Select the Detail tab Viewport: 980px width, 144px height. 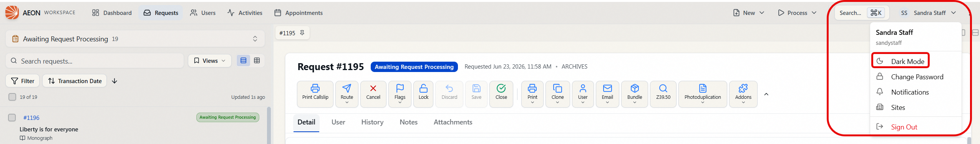(306, 122)
